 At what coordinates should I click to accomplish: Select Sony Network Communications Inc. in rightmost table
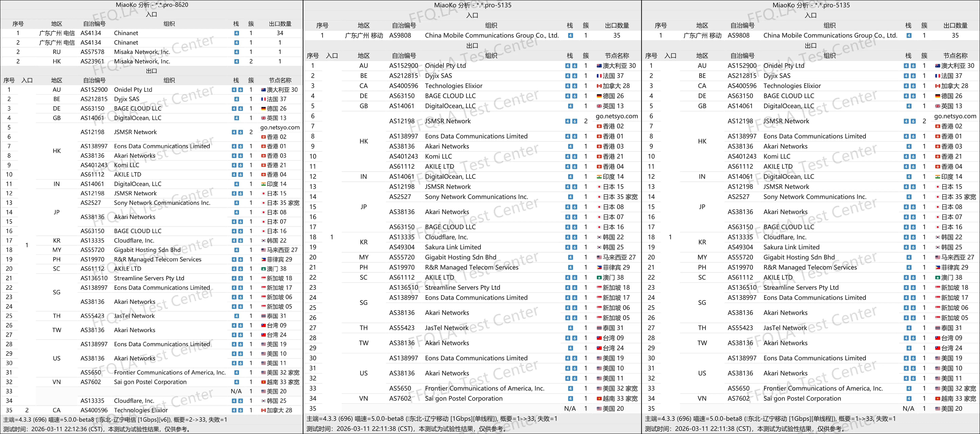[x=815, y=197]
